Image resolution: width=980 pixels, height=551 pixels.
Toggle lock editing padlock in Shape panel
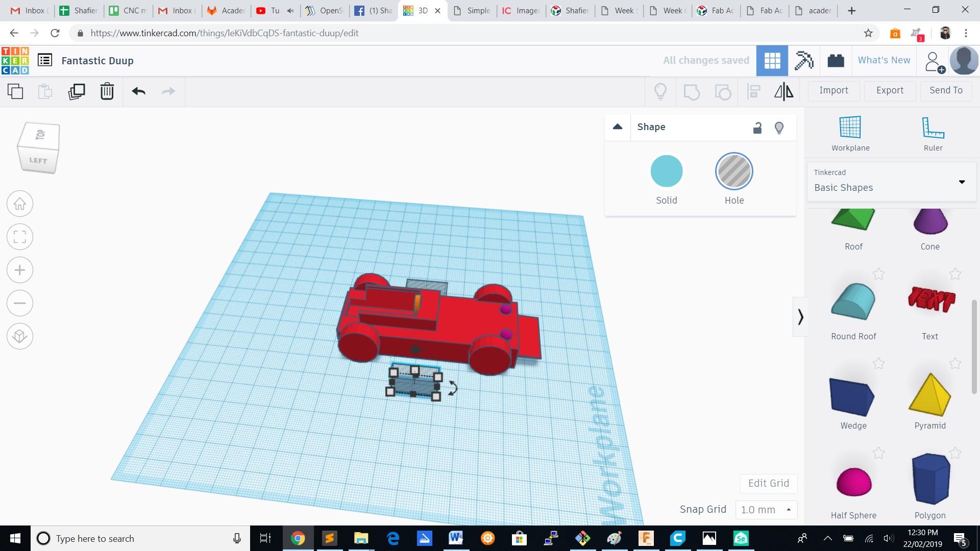click(x=757, y=128)
